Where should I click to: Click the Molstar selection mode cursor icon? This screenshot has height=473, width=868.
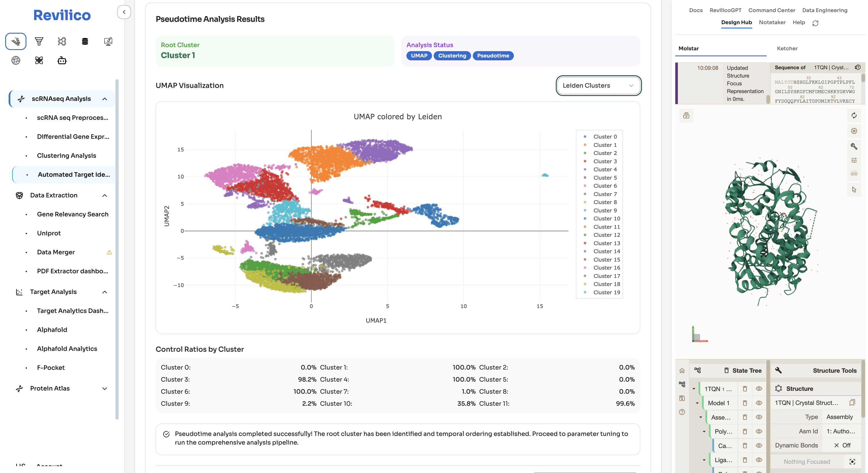click(854, 189)
